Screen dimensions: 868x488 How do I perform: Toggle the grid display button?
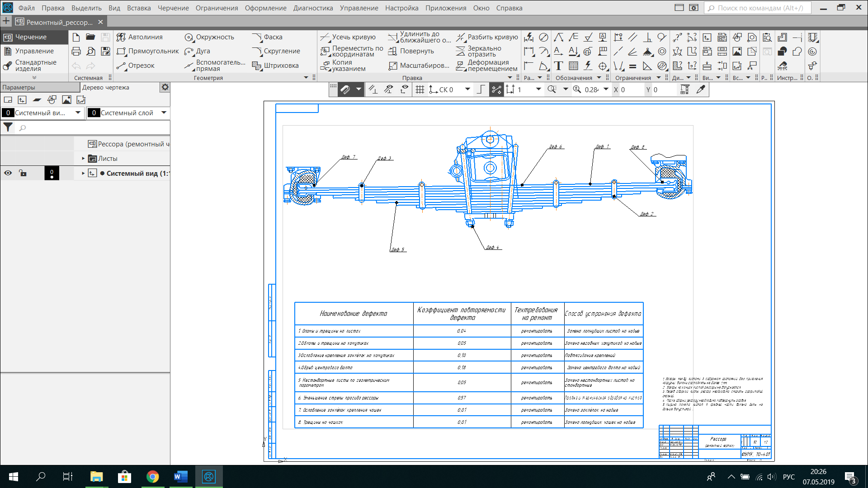pos(420,89)
